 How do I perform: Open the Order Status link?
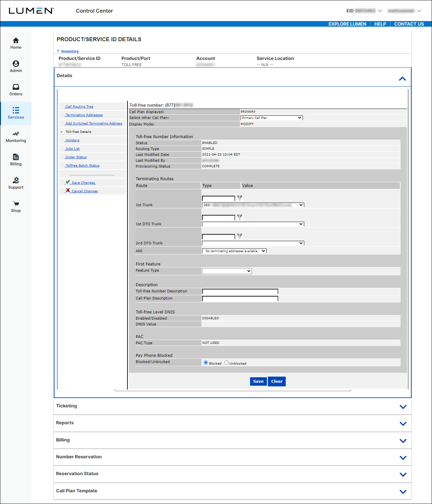(x=76, y=157)
